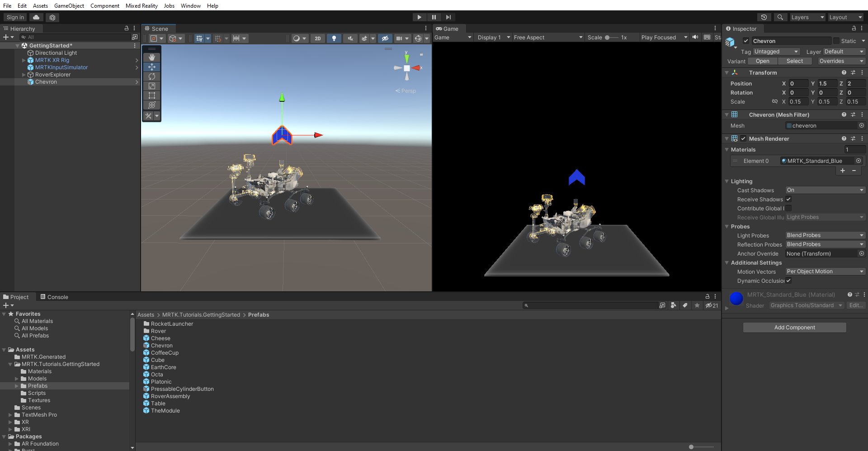868x451 pixels.
Task: Click blue MRTK_Standard_Blue material preview
Action: tap(736, 299)
